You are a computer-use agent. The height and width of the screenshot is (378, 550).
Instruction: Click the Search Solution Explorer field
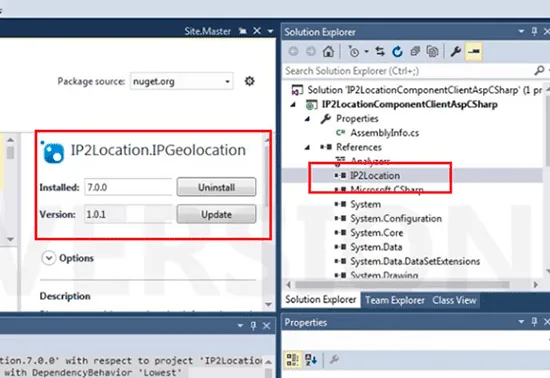[410, 71]
